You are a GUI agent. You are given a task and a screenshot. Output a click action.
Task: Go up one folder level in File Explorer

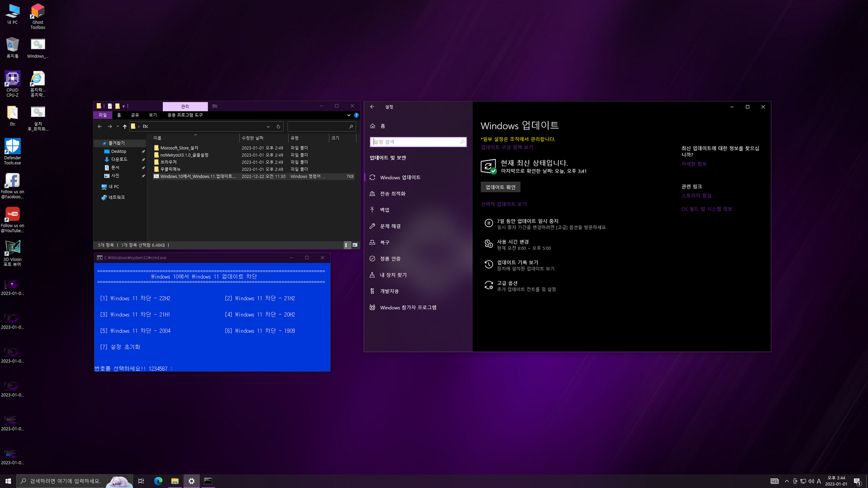click(x=125, y=126)
